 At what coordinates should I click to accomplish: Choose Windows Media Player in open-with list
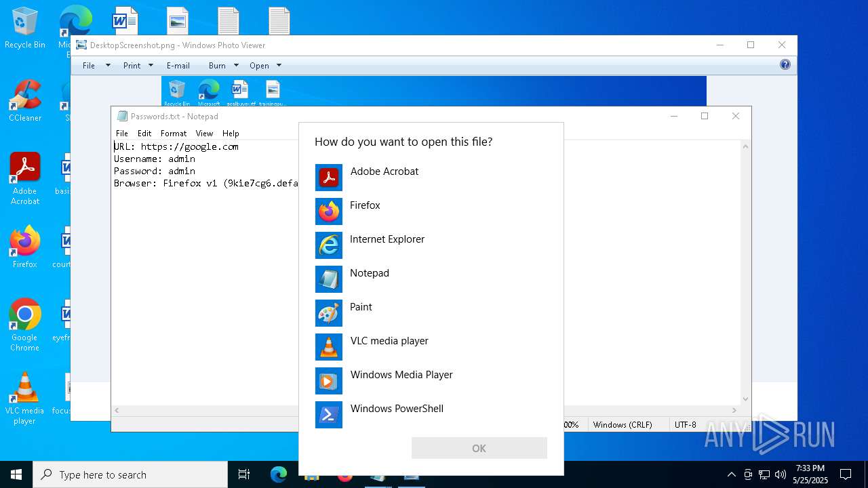coord(431,381)
